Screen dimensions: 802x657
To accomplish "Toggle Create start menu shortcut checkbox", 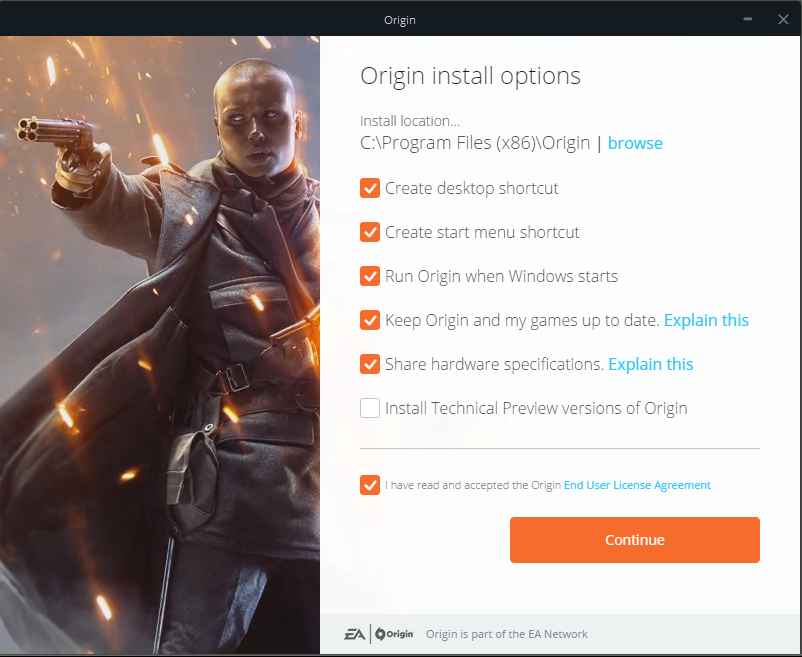I will (x=370, y=232).
